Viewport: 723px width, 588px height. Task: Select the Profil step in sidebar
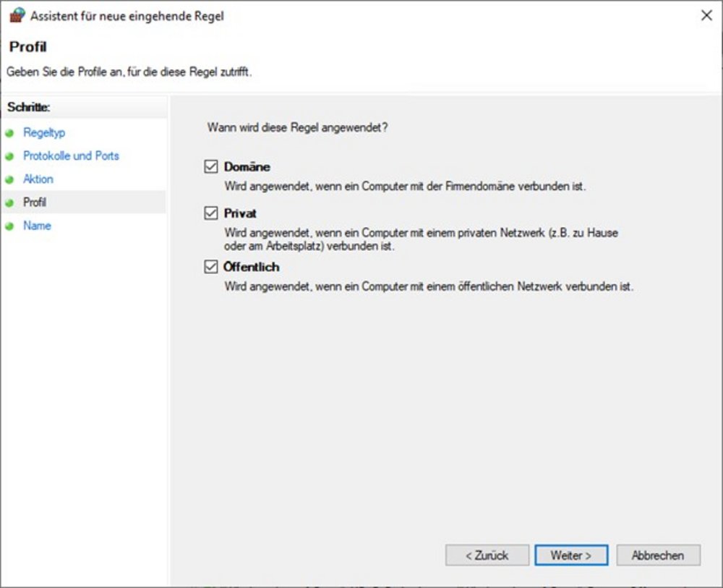pos(35,202)
